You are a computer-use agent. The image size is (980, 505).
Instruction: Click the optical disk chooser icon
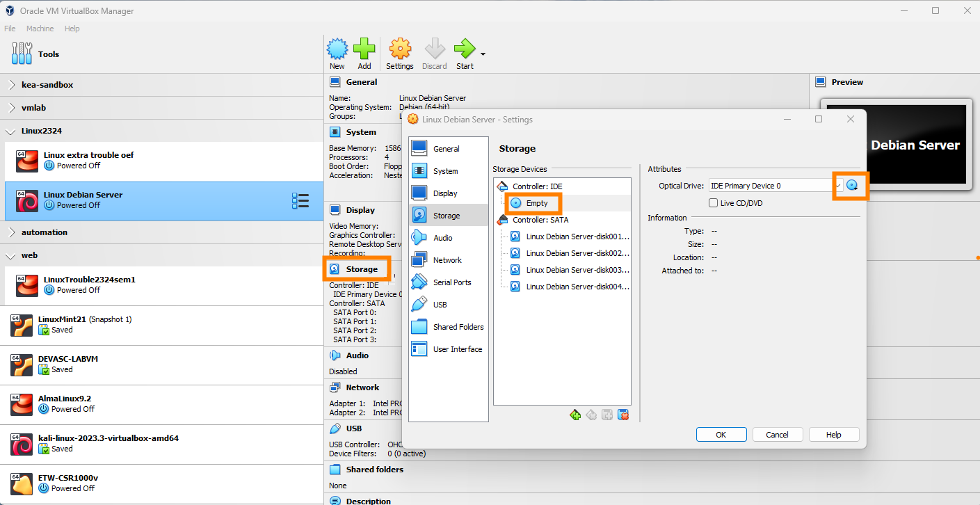click(852, 186)
